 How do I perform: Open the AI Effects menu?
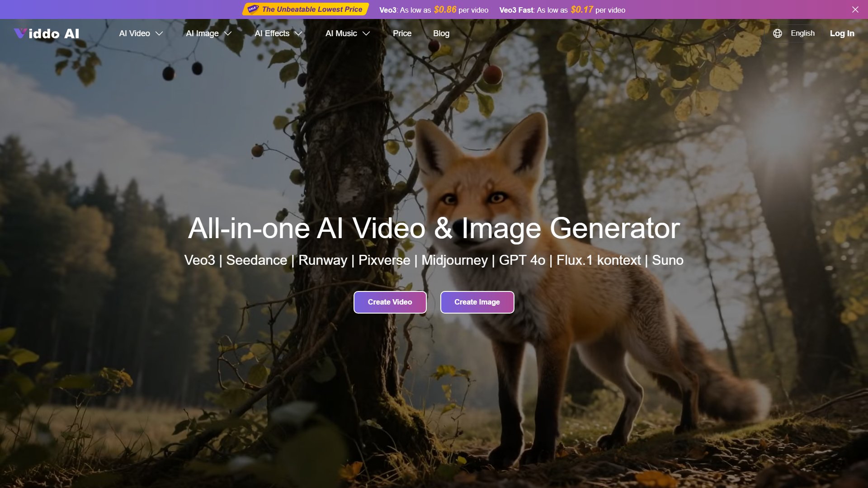[x=272, y=33]
